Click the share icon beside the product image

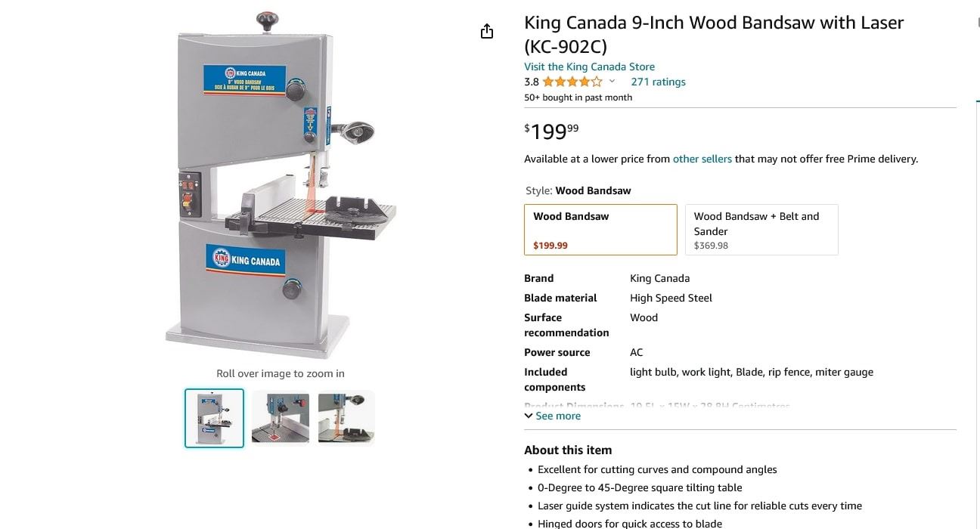click(487, 31)
